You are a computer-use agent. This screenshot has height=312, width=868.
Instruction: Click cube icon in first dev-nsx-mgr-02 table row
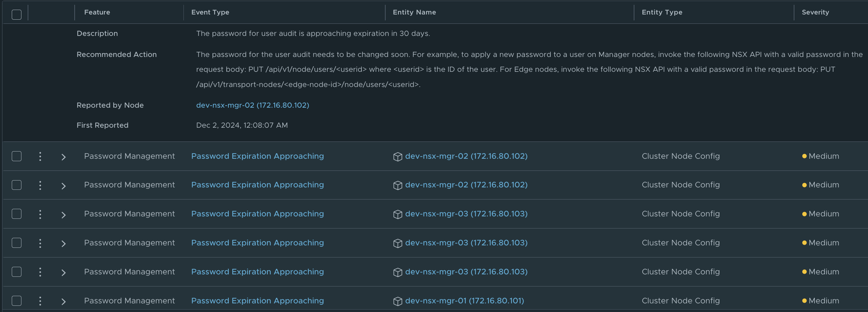(x=397, y=157)
